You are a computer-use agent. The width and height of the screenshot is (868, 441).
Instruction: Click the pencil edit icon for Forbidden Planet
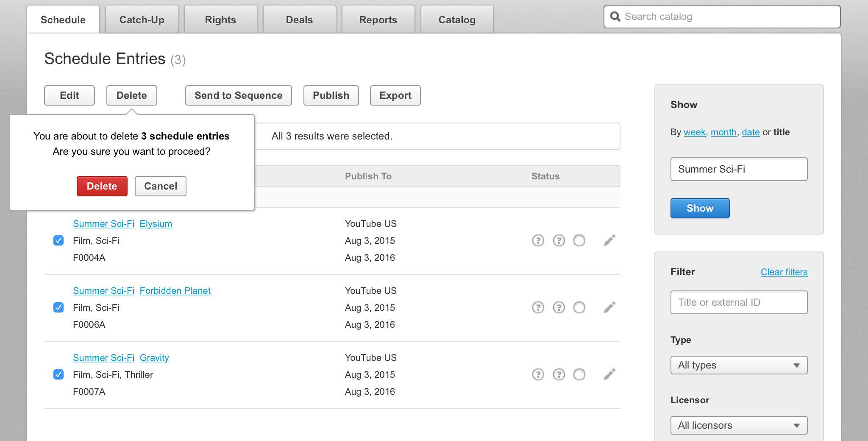(609, 307)
